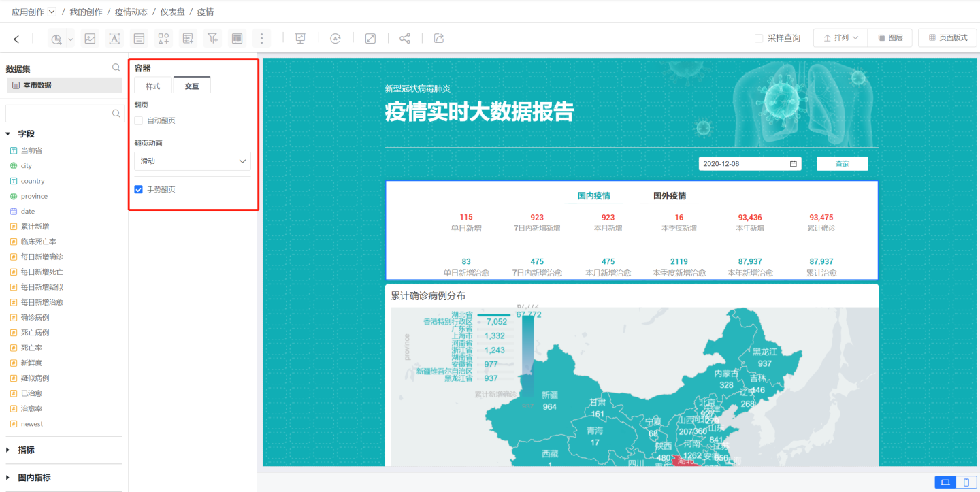Screen dimensions: 980x492
Task: Click the fullscreen expand icon
Action: point(370,38)
